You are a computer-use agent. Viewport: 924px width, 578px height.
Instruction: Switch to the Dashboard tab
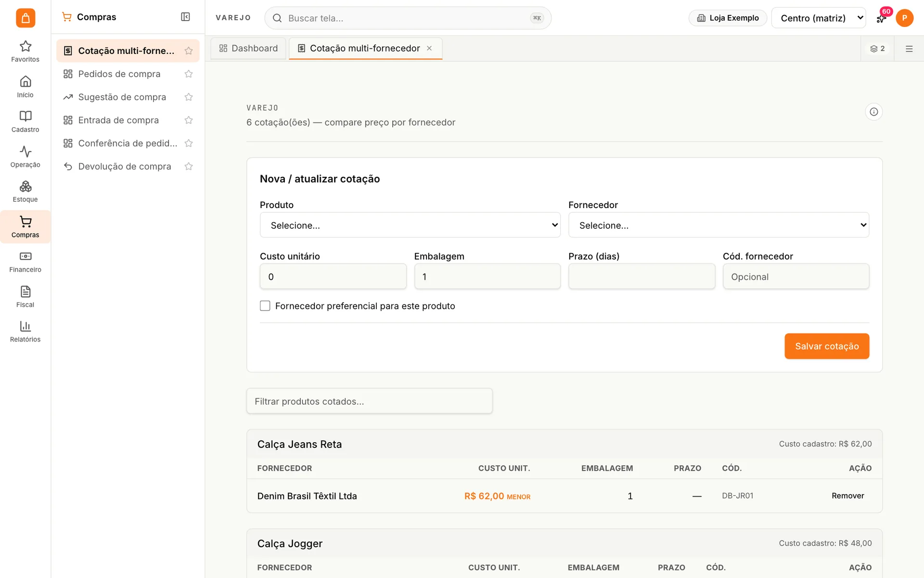(x=248, y=48)
